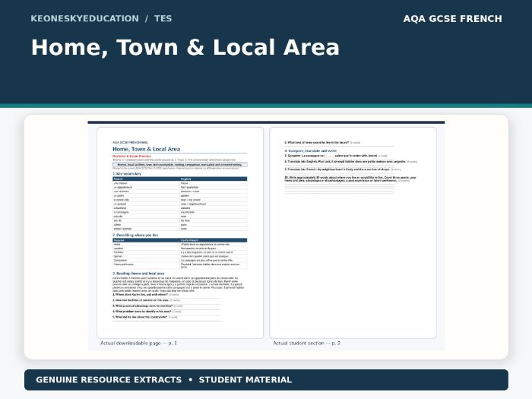The width and height of the screenshot is (532, 399).
Task: Click the Karim reading passage paragraph
Action: pos(178,284)
